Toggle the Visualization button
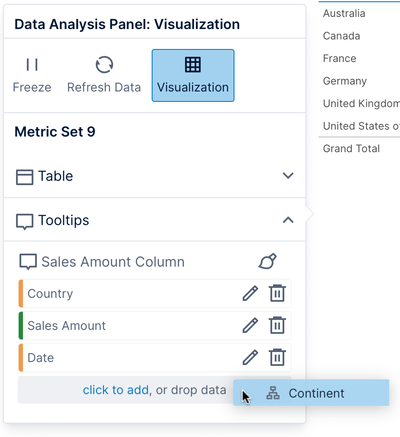Screen dimensions: 400x437 [193, 75]
